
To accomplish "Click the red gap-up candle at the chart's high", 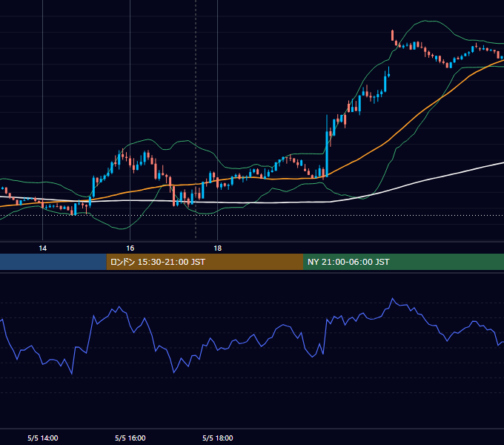I will click(x=393, y=35).
